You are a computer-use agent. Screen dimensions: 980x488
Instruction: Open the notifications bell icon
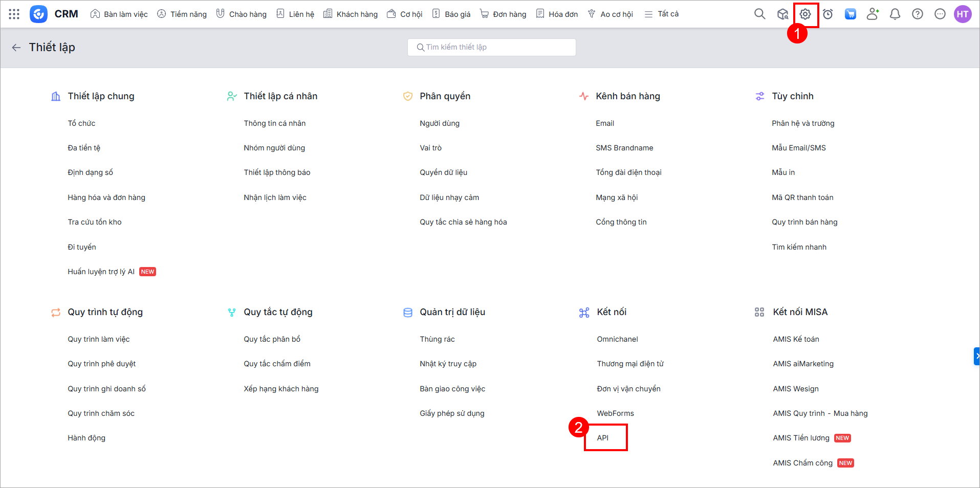(x=895, y=14)
